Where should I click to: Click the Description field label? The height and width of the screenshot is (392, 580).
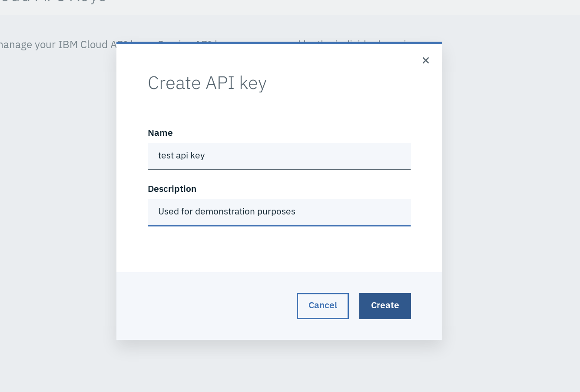tap(172, 189)
